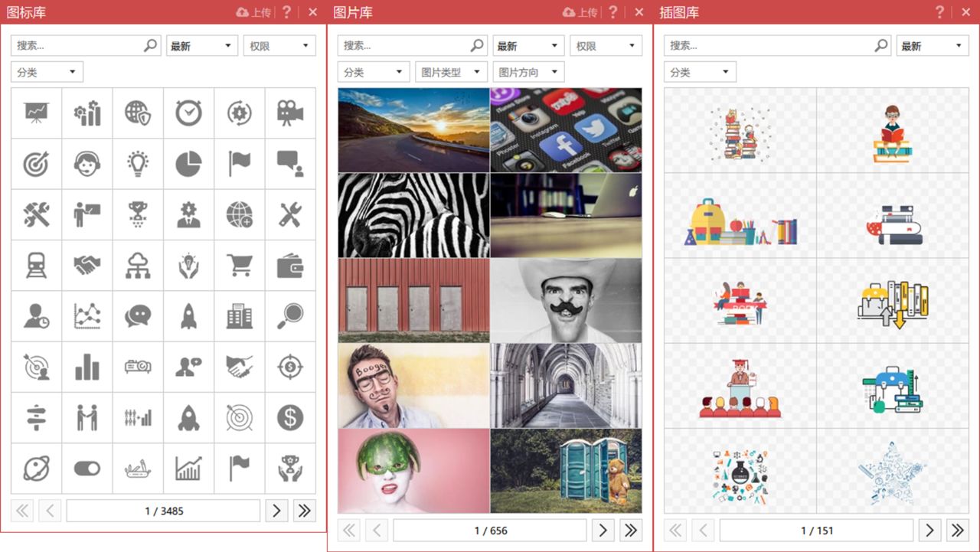The height and width of the screenshot is (552, 980).
Task: Pick the globe with shield icon
Action: [x=138, y=113]
